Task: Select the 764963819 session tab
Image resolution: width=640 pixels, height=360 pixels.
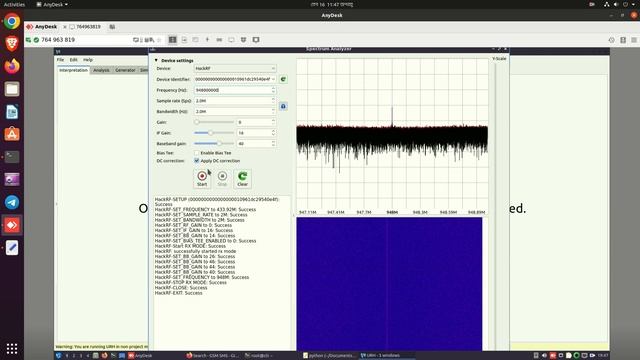Action: 85,27
